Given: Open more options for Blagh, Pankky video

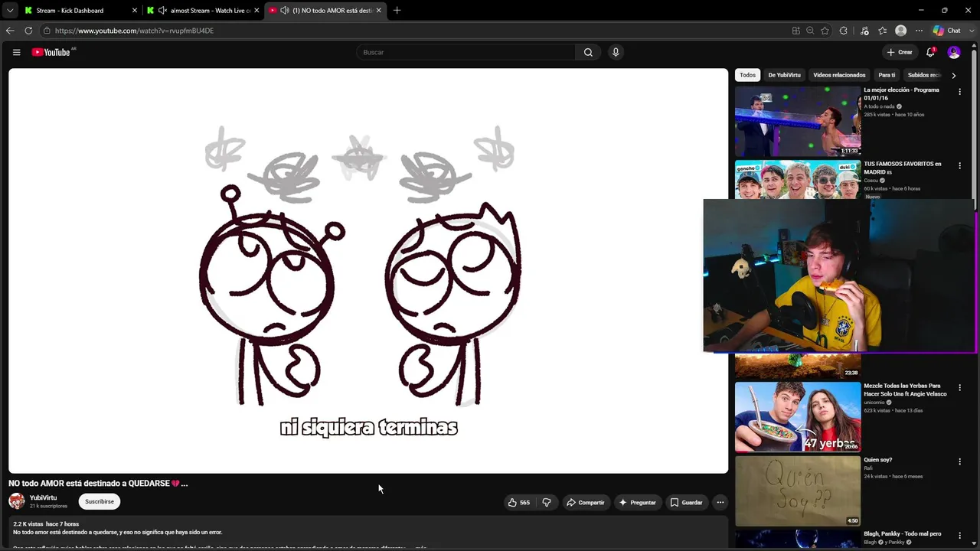Looking at the screenshot, I should (959, 536).
